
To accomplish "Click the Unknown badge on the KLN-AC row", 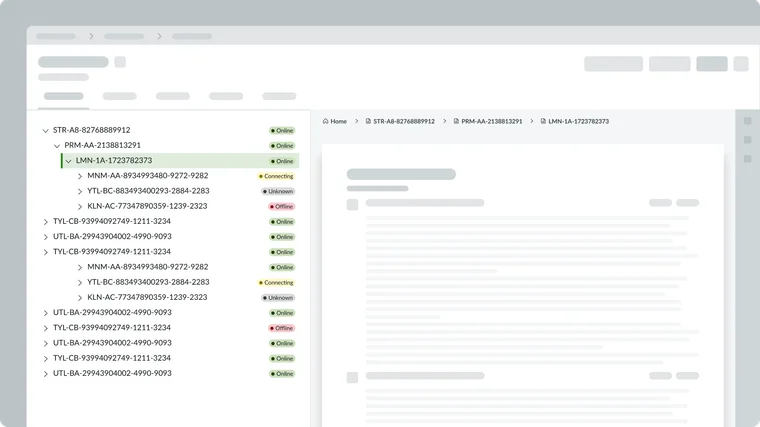I will (278, 298).
